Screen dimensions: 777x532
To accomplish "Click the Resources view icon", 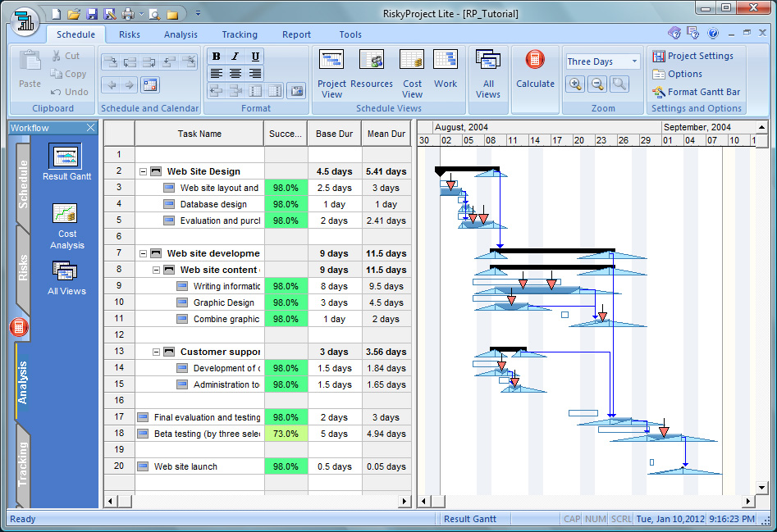I will (372, 61).
